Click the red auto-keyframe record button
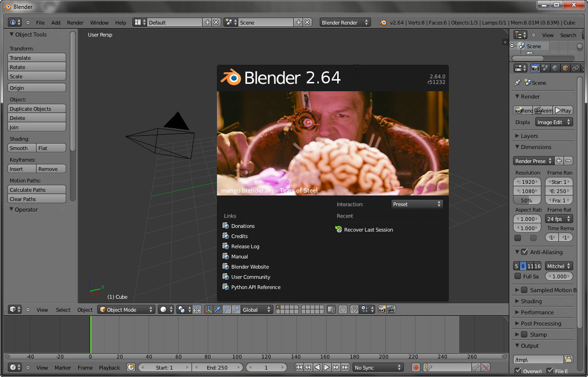Viewport: 588px width, 377px height. click(415, 367)
